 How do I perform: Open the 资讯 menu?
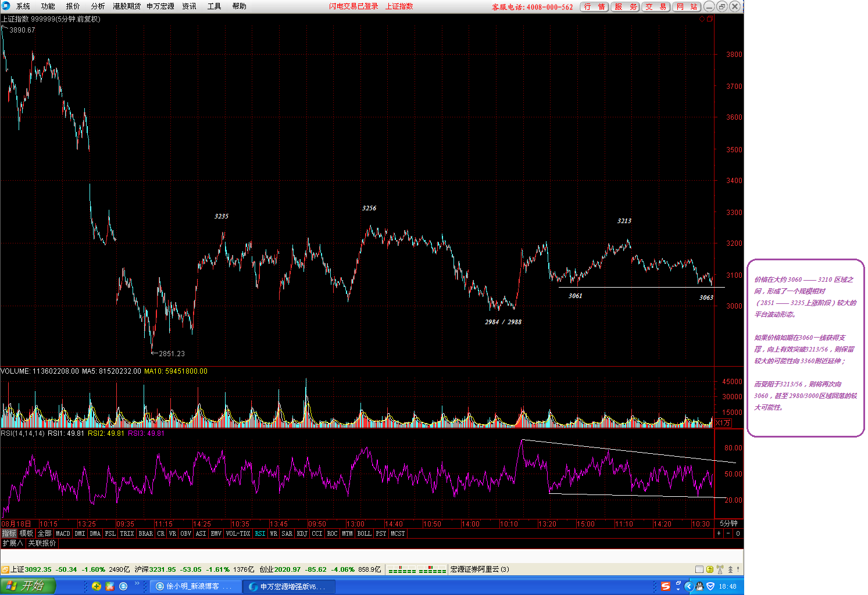190,6
